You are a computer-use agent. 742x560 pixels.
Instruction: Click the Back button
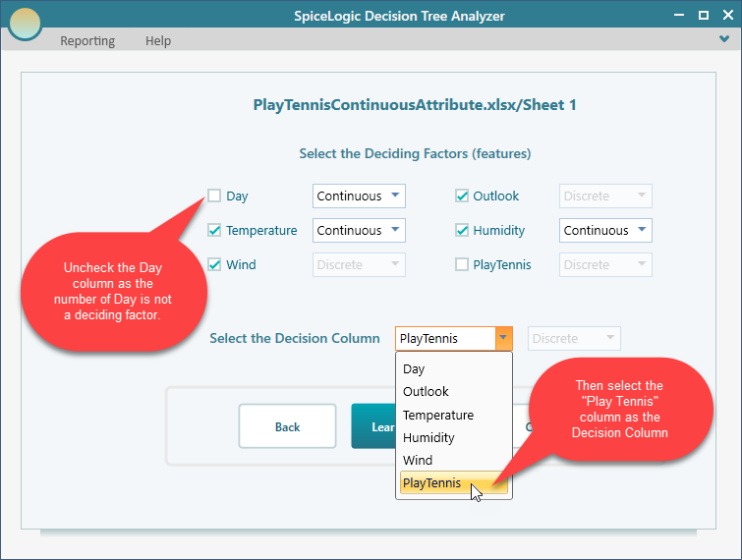click(x=287, y=426)
